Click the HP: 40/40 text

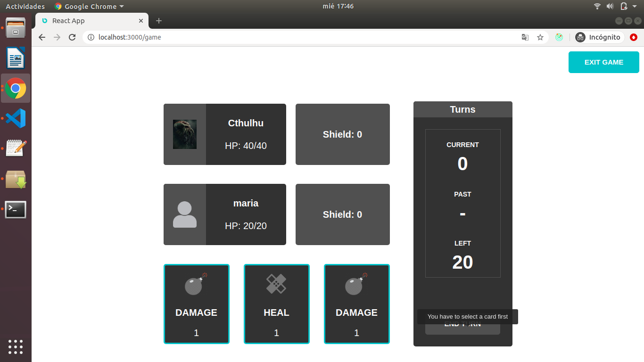246,146
